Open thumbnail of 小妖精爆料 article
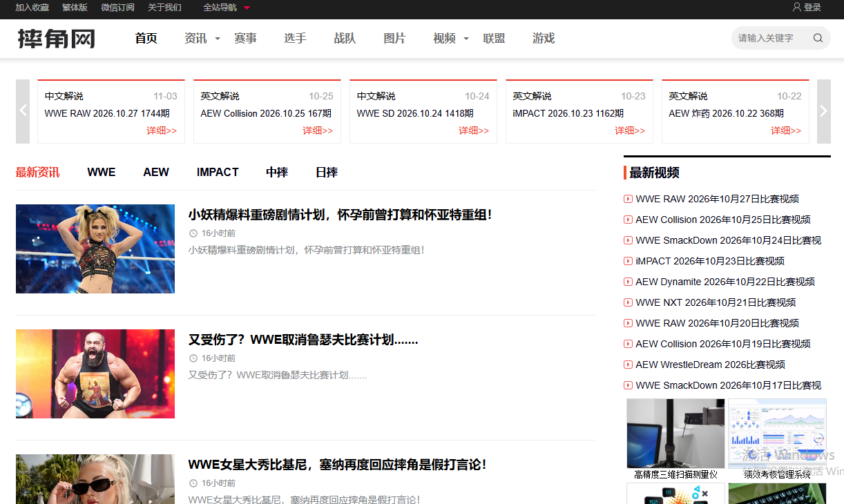This screenshot has width=844, height=504. point(95,249)
